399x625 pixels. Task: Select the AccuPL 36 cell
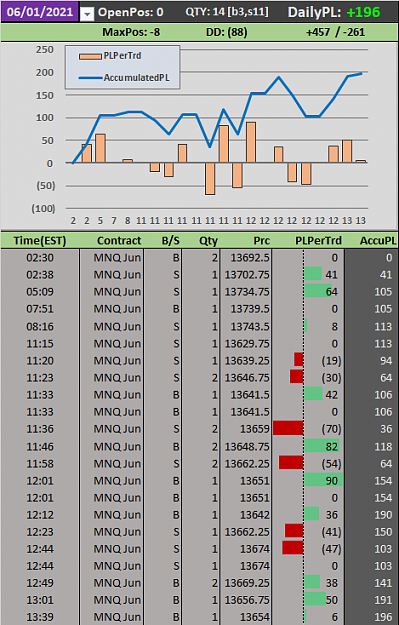click(x=371, y=429)
